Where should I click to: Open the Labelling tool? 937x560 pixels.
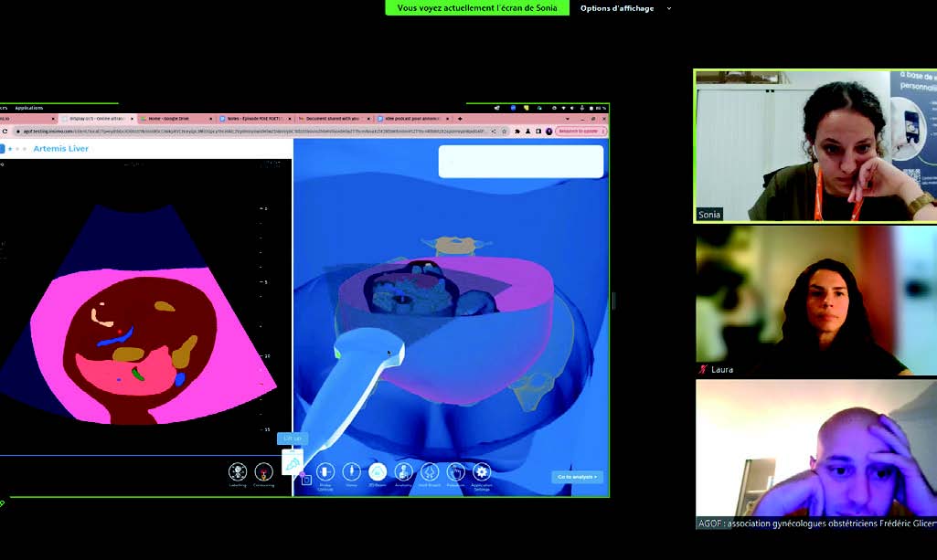point(238,472)
